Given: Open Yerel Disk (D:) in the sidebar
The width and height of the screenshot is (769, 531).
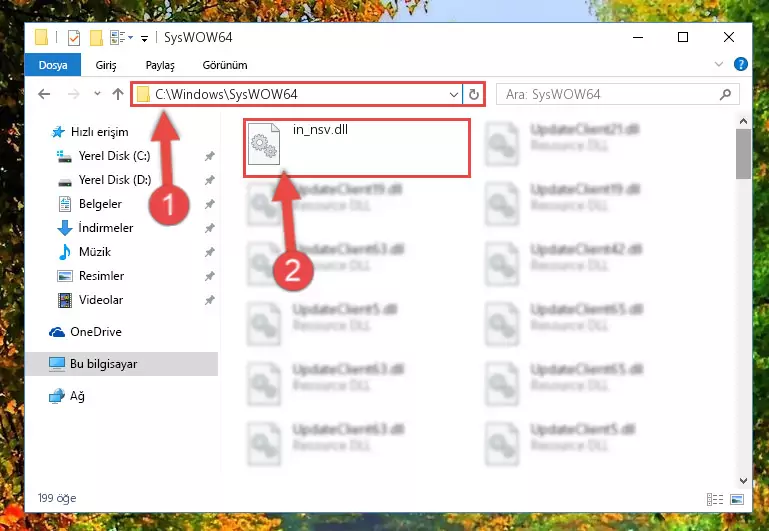Looking at the screenshot, I should point(115,180).
